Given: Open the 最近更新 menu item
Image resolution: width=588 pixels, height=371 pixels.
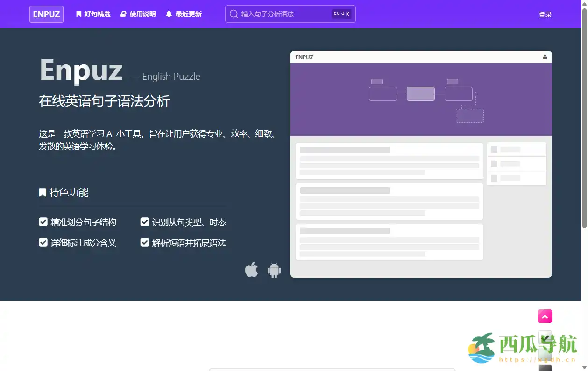Looking at the screenshot, I should pyautogui.click(x=188, y=14).
